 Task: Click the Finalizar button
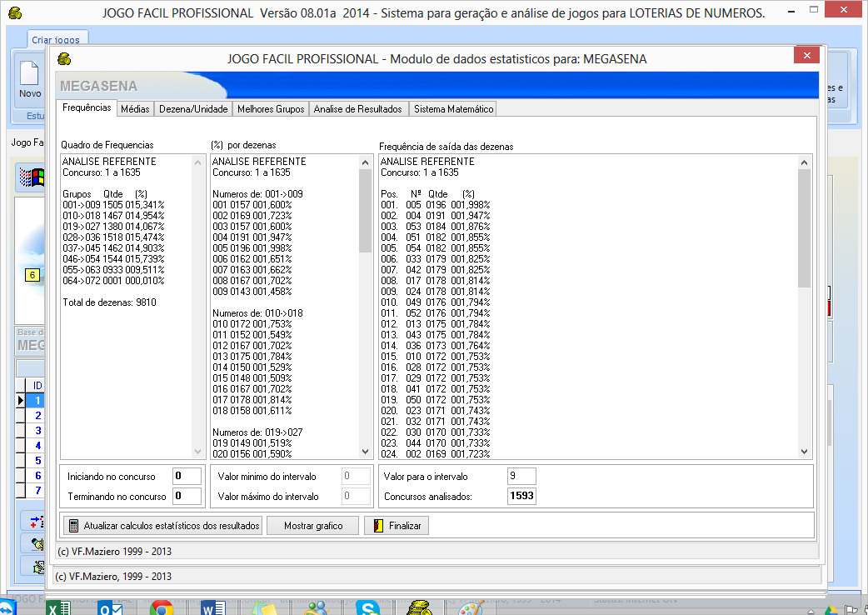tap(397, 526)
